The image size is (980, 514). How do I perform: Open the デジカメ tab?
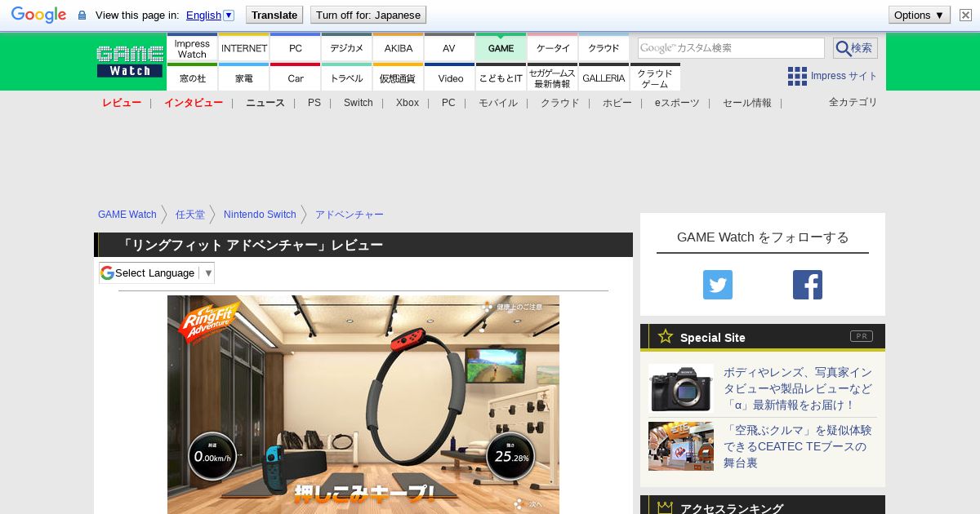347,47
